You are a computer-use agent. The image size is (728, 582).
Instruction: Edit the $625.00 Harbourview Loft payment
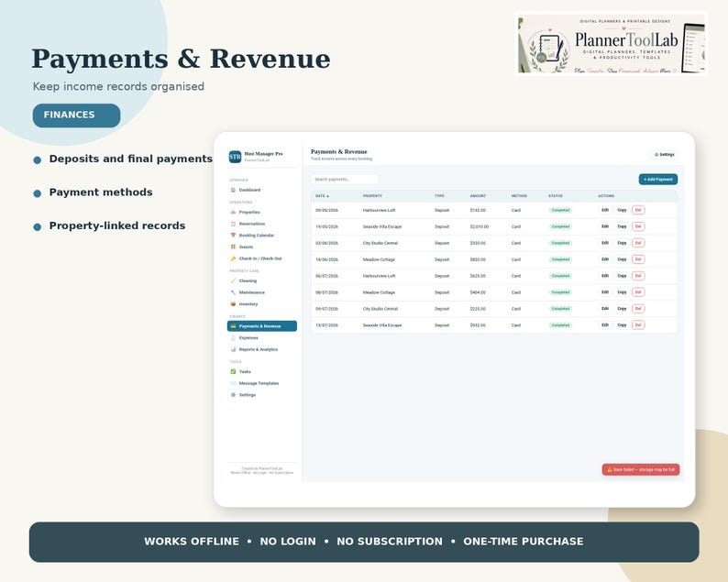point(605,276)
